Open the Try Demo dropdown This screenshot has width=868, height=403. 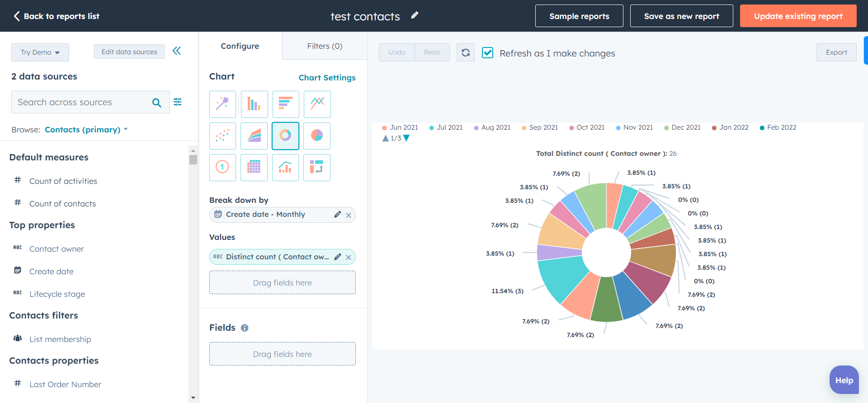tap(40, 52)
